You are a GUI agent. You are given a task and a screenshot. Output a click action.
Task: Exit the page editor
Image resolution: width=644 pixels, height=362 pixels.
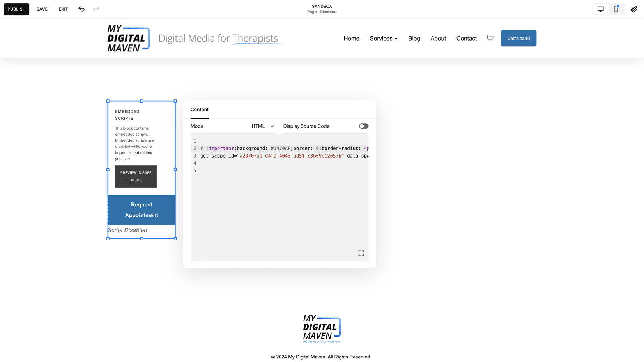(x=63, y=9)
